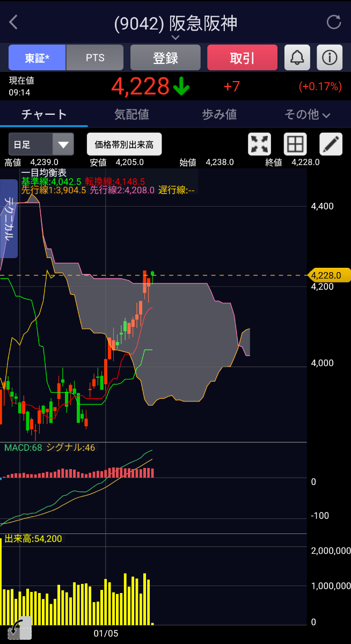
Task: Open the 日足 timeframe dropdown
Action: click(x=41, y=144)
